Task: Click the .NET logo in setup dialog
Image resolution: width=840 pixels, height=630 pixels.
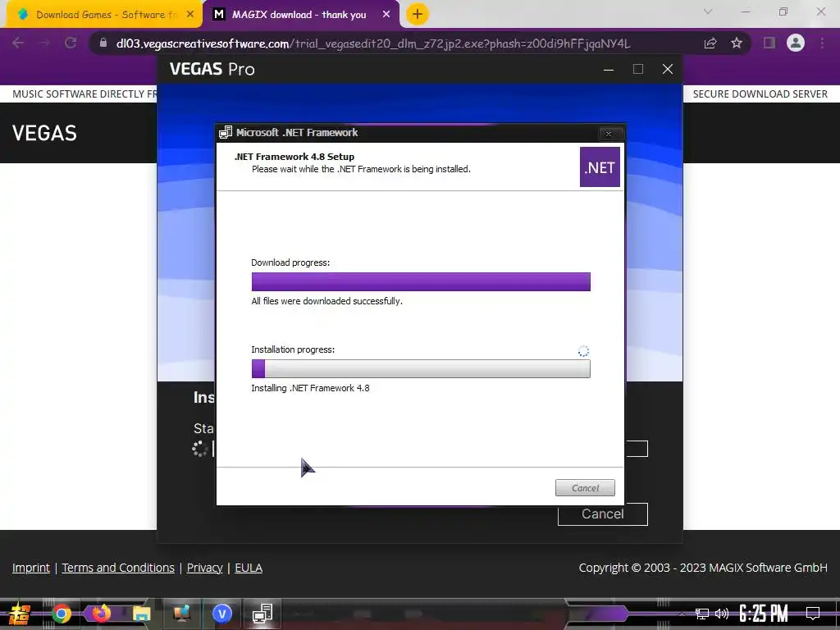Action: [600, 167]
